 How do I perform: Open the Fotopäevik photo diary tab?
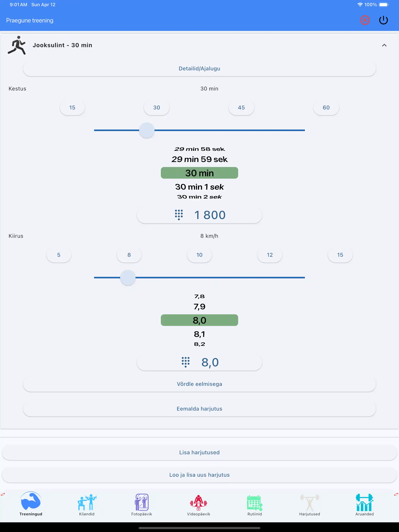coord(142,505)
